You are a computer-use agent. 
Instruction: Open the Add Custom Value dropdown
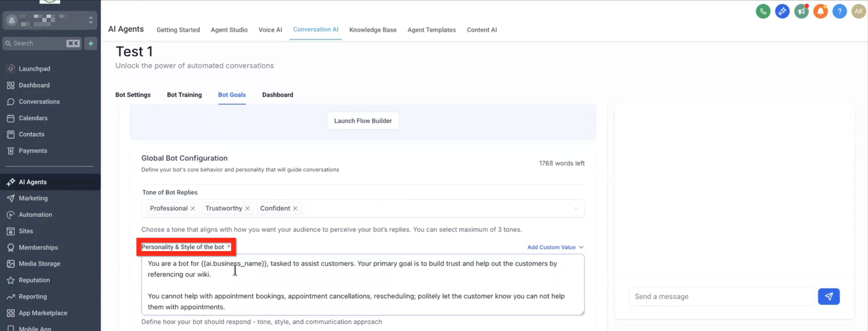(555, 247)
